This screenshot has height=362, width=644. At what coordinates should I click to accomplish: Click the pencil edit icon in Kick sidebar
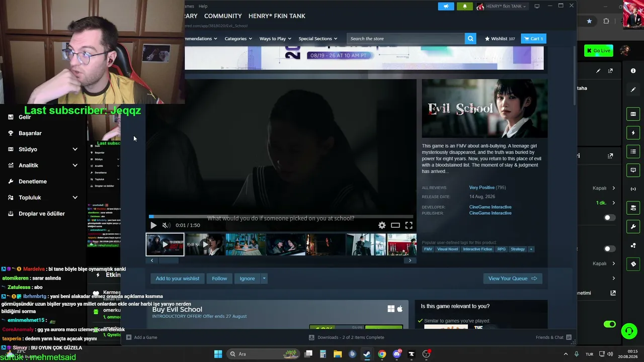[x=633, y=89]
